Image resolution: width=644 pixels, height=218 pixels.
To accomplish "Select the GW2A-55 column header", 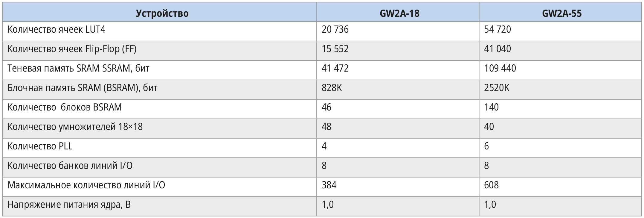I will pos(562,13).
